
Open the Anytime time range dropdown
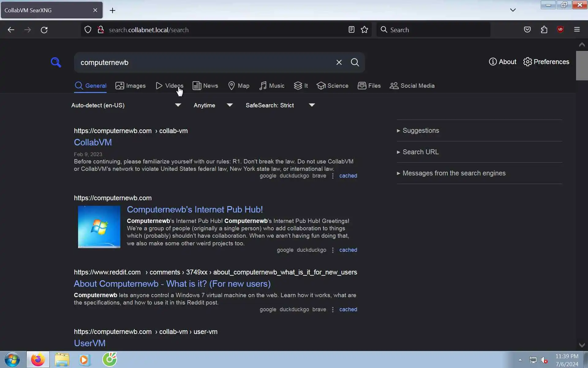pos(213,105)
